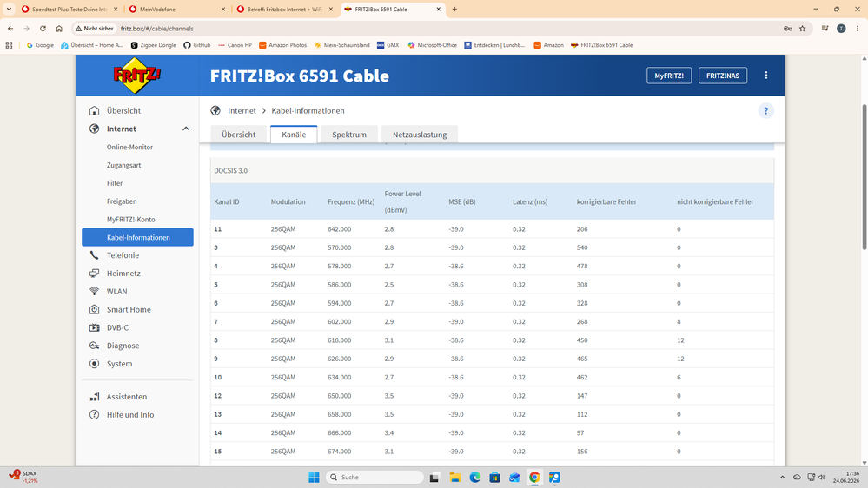The height and width of the screenshot is (488, 868).
Task: Click the DOCSIS 3.0 heading
Action: 231,170
